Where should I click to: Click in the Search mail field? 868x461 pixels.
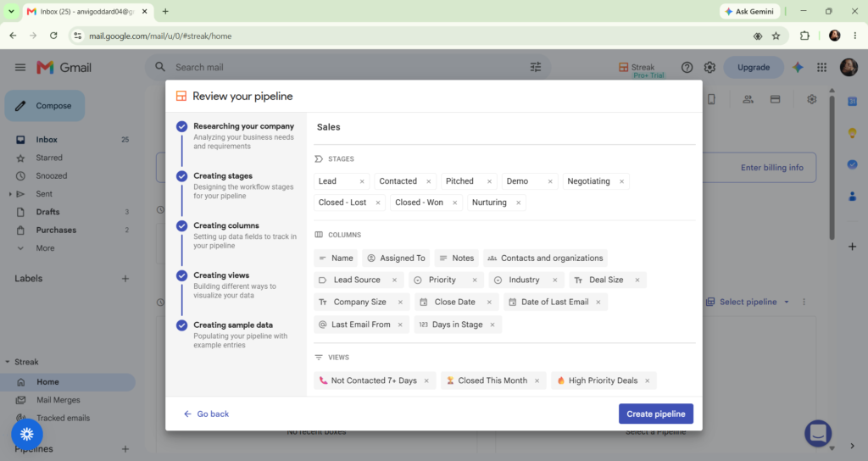click(x=348, y=68)
